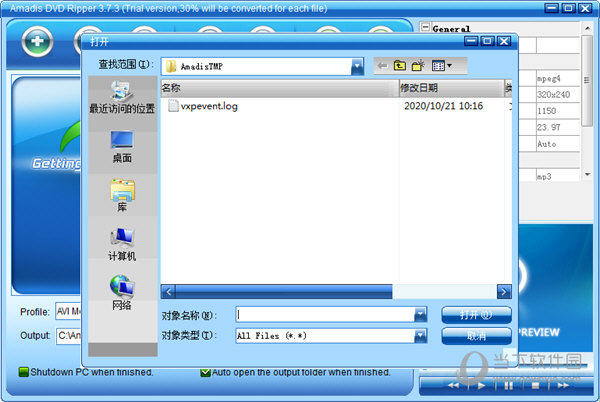This screenshot has width=600, height=402.
Task: Click the 23.97 frame rate value
Action: 548,127
